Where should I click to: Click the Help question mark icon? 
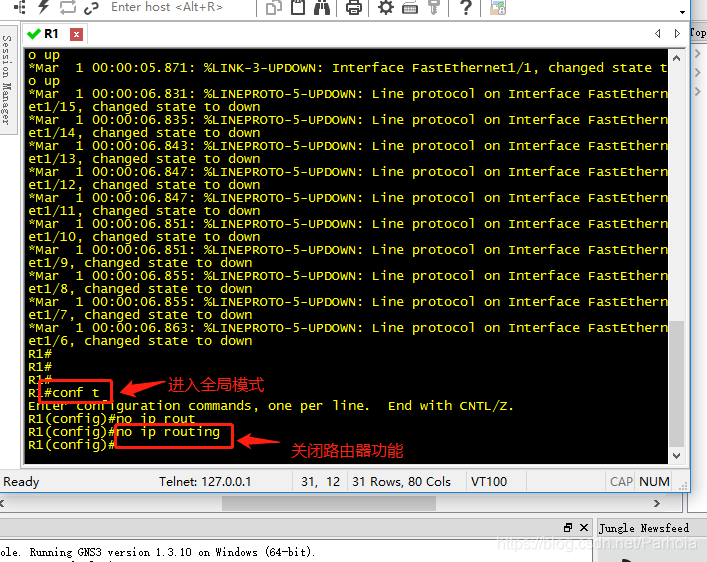point(466,7)
